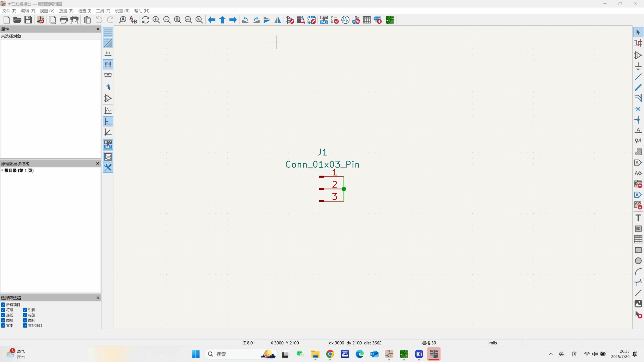Open the 放置 (P) menu
Screen dimensions: 644x362
click(66, 11)
